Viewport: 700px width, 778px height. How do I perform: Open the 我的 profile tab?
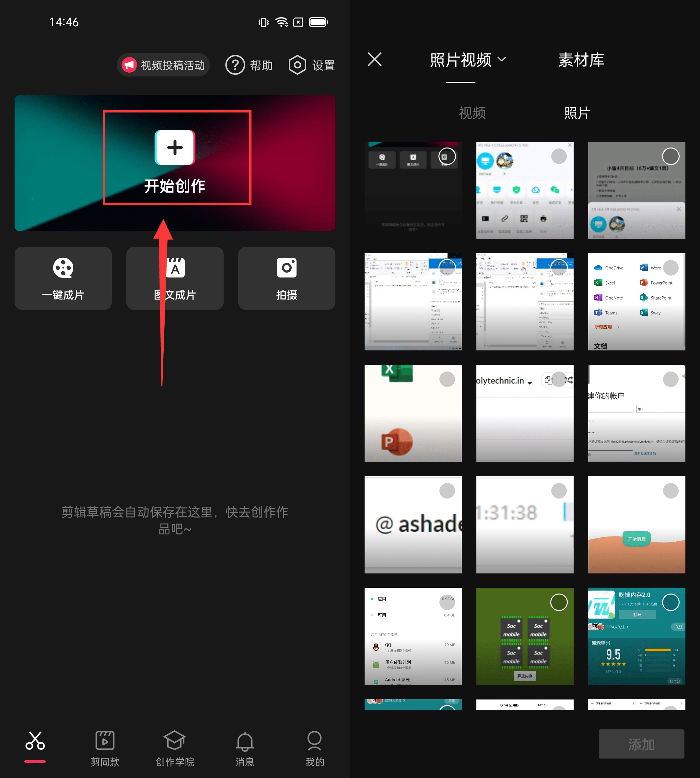pos(315,749)
